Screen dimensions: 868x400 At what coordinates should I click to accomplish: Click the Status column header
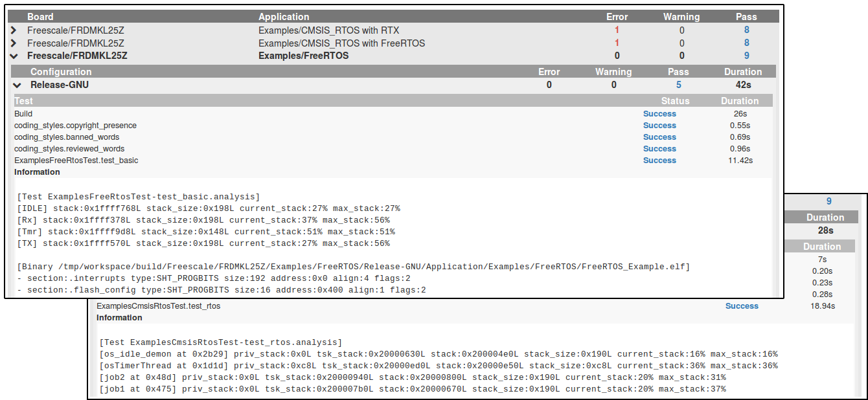[675, 101]
